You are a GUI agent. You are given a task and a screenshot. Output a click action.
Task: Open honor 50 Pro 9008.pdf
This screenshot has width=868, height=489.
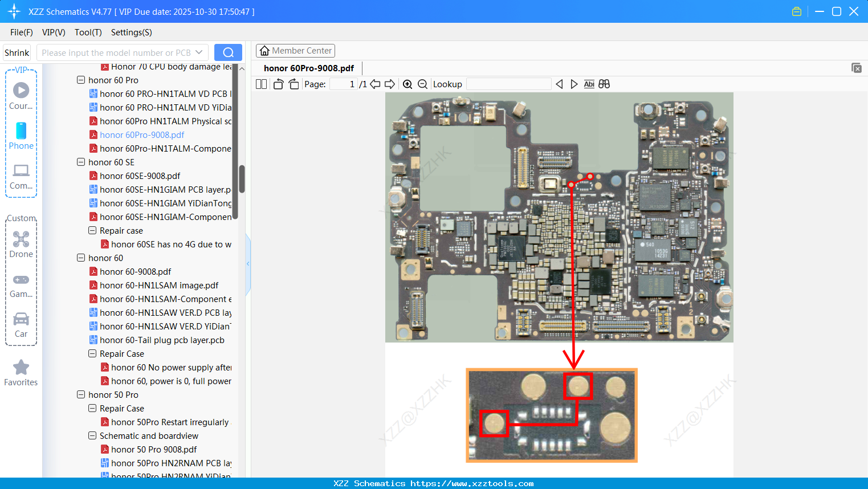point(149,450)
